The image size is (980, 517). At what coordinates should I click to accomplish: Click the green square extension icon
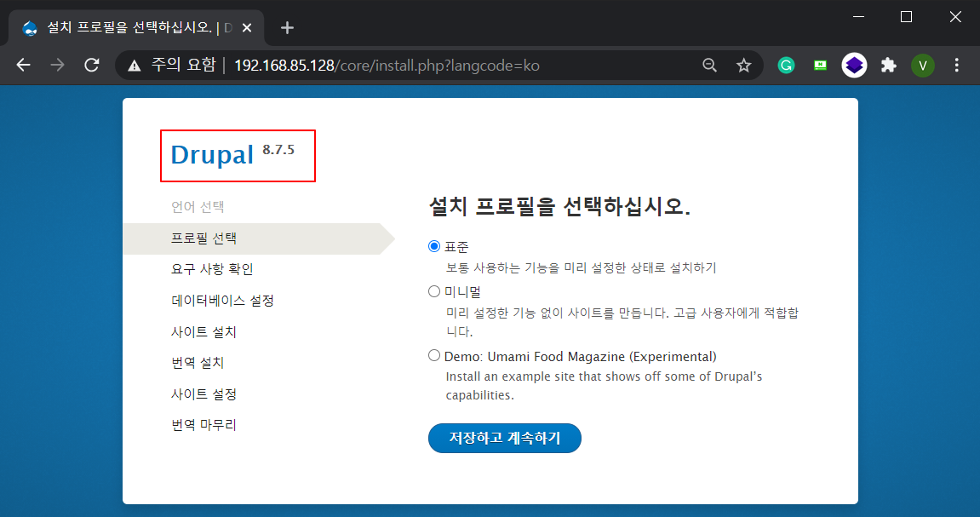[820, 65]
